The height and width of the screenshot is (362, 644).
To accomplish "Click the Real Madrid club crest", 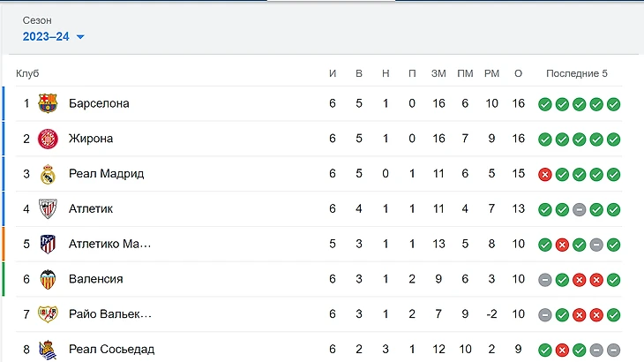I will pos(48,174).
